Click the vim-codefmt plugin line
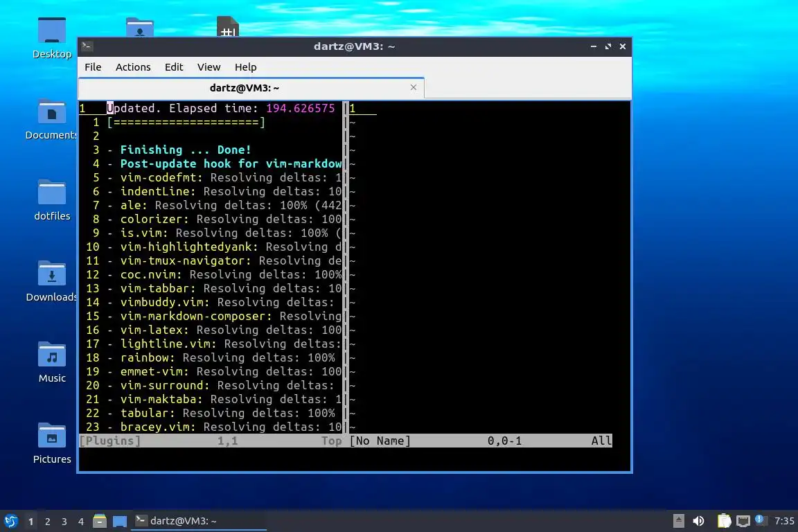This screenshot has height=532, width=798. pyautogui.click(x=224, y=177)
